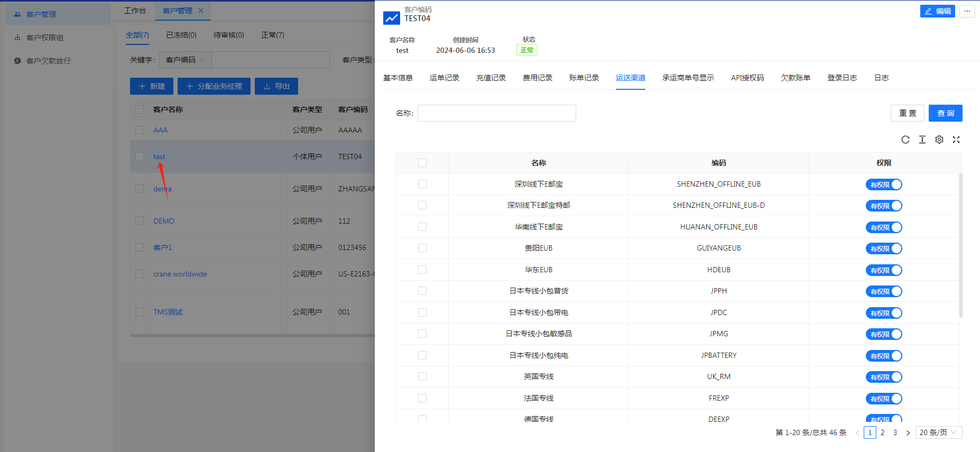
Task: Click the keyword input field in customer list
Action: [271, 60]
